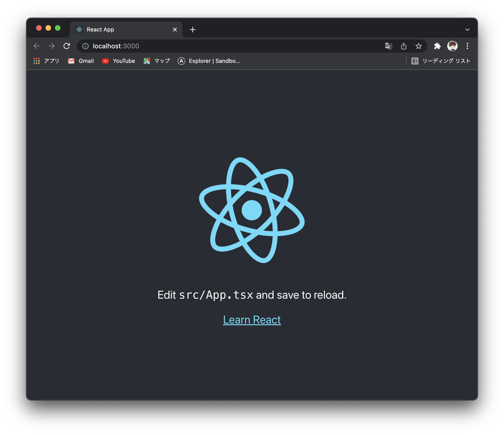Click the share page icon
Image resolution: width=504 pixels, height=435 pixels.
pos(403,46)
